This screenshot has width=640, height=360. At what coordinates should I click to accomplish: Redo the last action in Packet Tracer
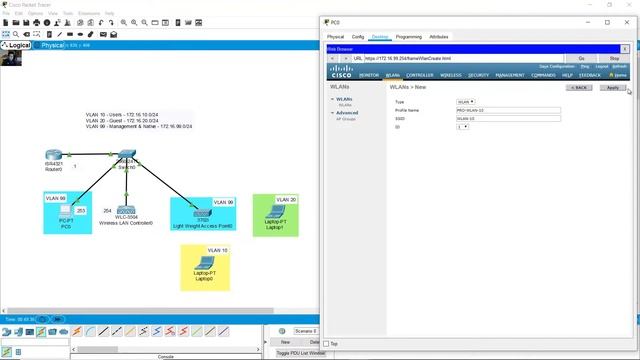click(x=111, y=23)
